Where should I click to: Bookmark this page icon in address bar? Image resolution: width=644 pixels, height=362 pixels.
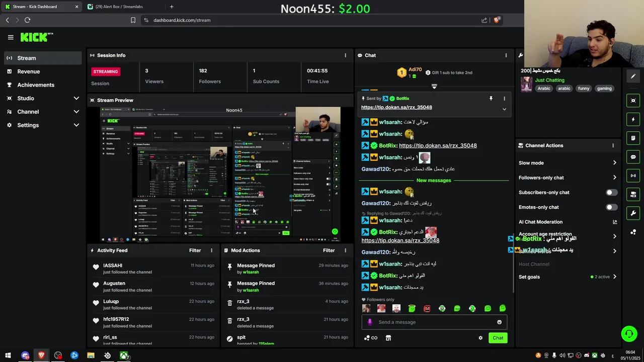point(133,20)
